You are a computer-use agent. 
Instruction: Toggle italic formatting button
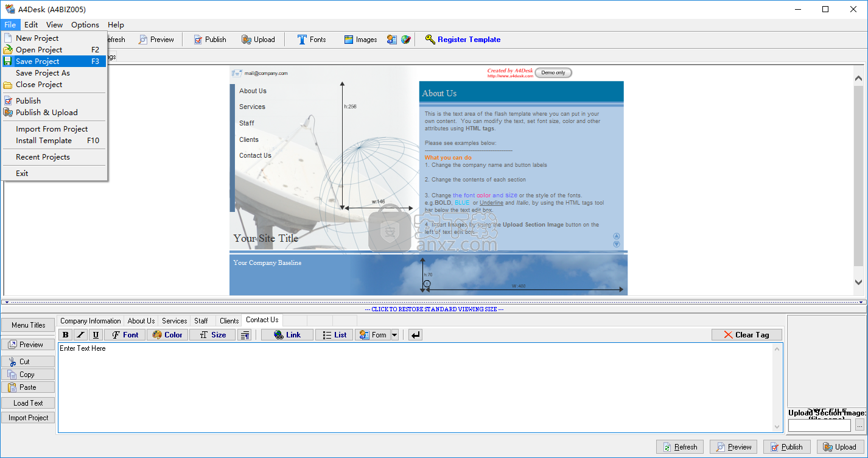(x=81, y=335)
